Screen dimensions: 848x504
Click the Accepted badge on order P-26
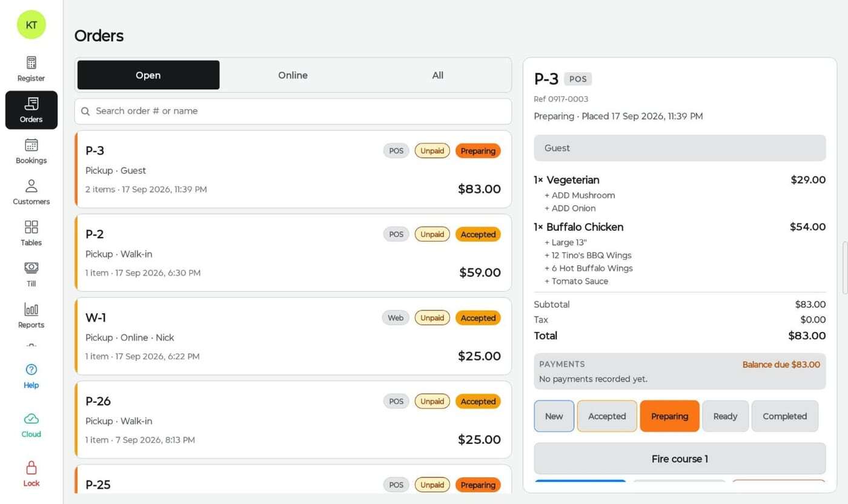(478, 402)
